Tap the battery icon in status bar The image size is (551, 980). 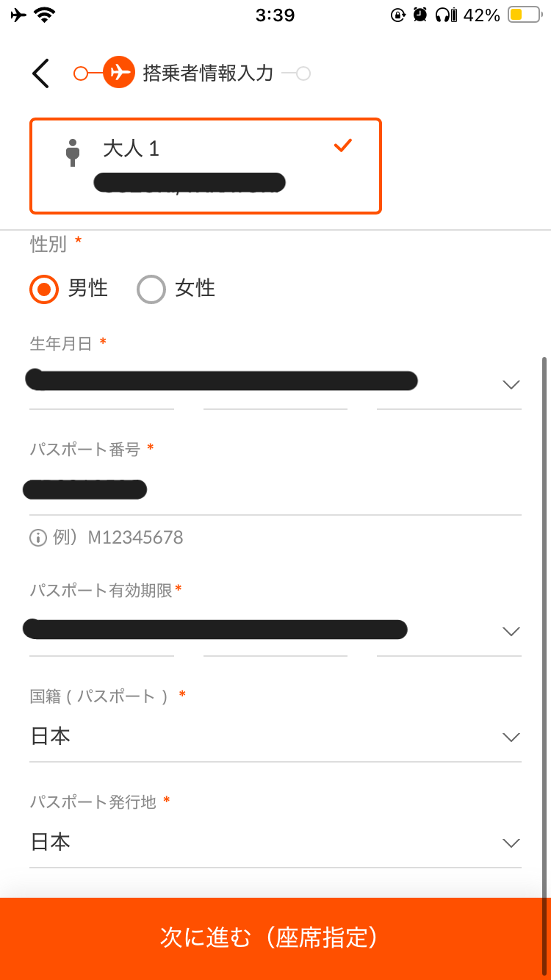pyautogui.click(x=524, y=15)
